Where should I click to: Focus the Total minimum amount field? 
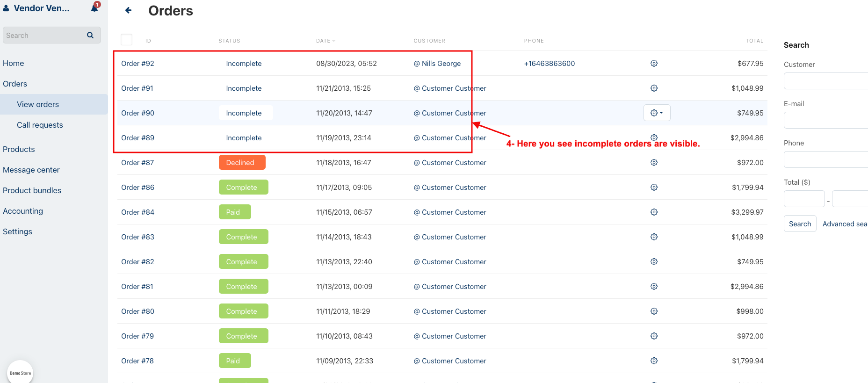pyautogui.click(x=804, y=199)
